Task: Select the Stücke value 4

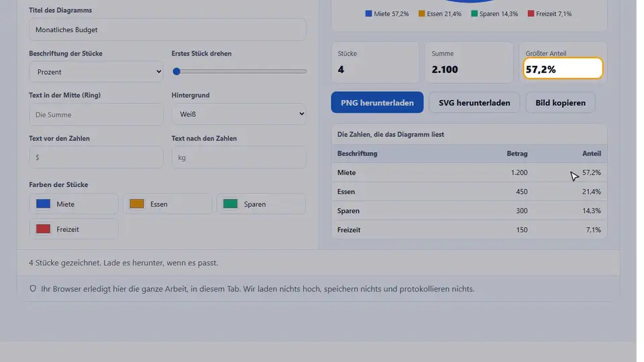Action: [x=341, y=69]
